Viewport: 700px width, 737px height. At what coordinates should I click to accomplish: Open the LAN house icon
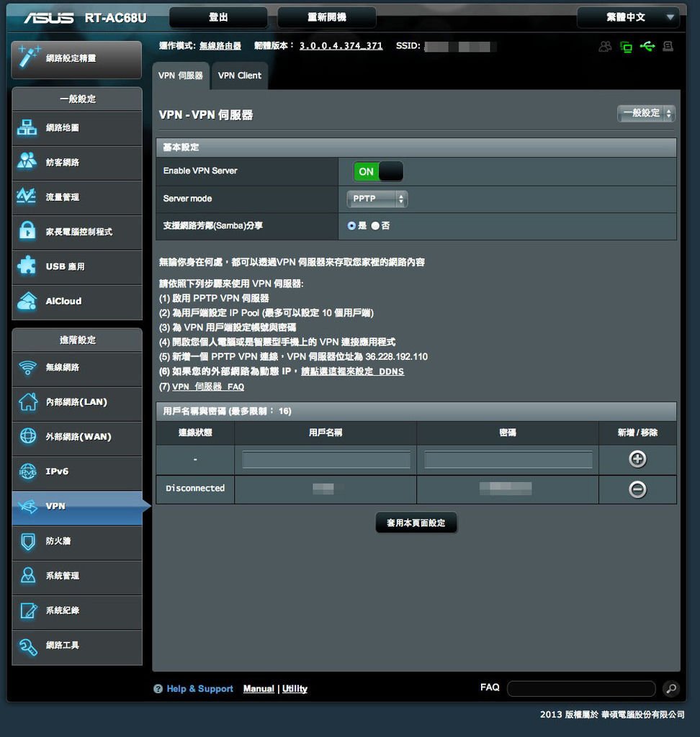[28, 402]
